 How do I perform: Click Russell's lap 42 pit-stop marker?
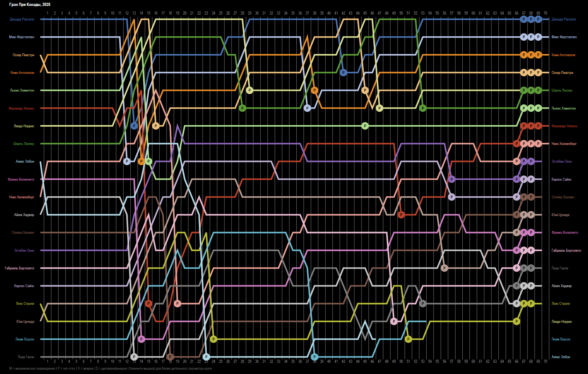[343, 73]
